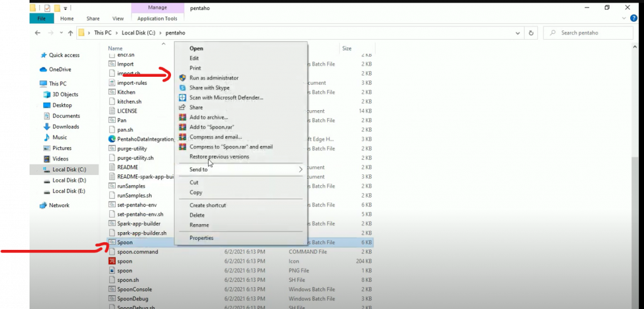Expand the address bar history dropdown
The width and height of the screenshot is (644, 309).
[518, 33]
